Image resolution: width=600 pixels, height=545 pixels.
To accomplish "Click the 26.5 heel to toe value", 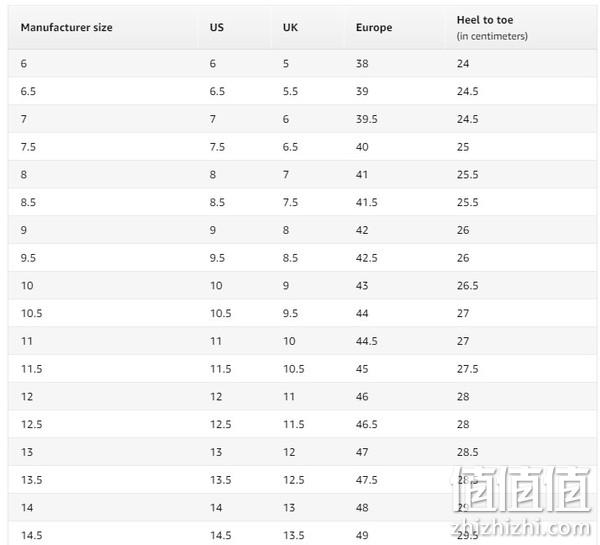I will tap(467, 286).
